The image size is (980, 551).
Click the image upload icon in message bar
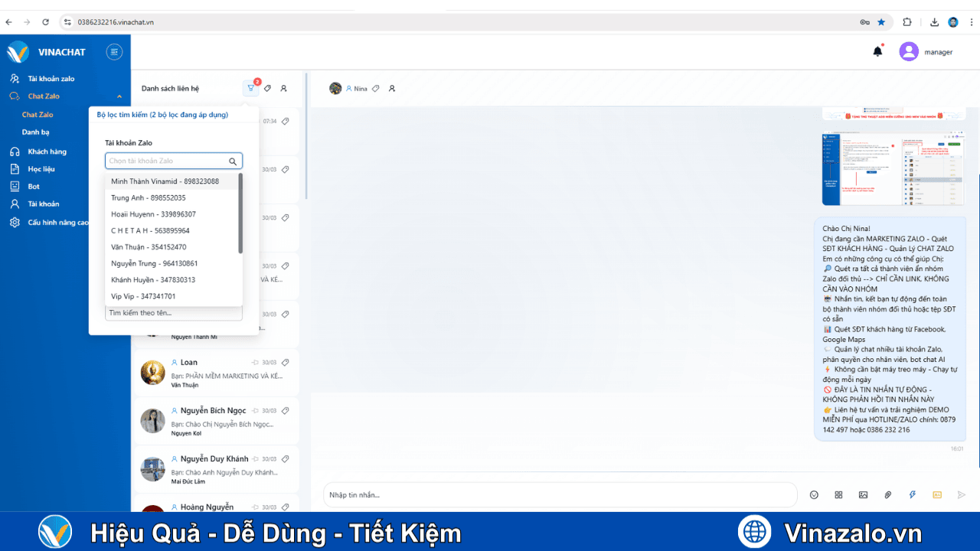863,494
